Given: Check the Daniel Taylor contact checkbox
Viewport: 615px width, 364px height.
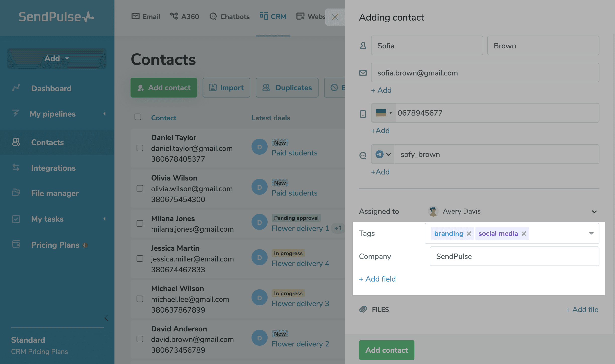Looking at the screenshot, I should (140, 148).
